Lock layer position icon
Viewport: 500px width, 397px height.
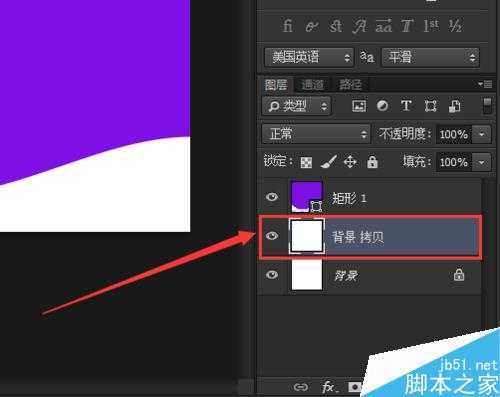click(x=350, y=162)
